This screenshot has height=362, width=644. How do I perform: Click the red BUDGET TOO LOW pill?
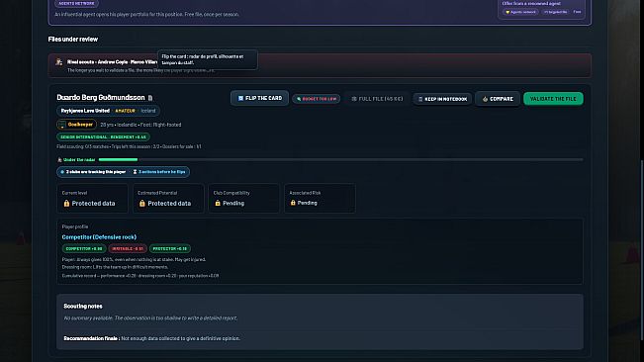(317, 99)
